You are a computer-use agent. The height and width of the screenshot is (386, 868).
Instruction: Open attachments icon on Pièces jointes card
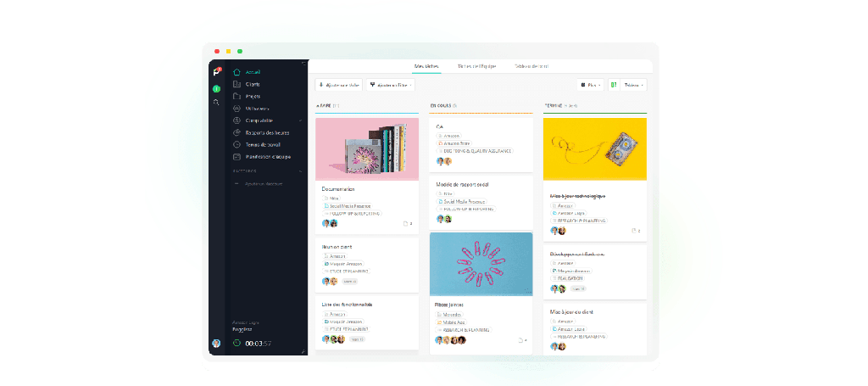[521, 340]
